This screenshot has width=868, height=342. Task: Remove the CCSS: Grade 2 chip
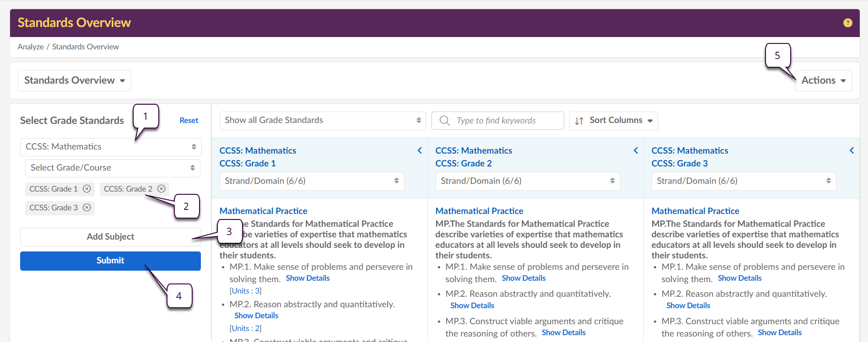[162, 189]
